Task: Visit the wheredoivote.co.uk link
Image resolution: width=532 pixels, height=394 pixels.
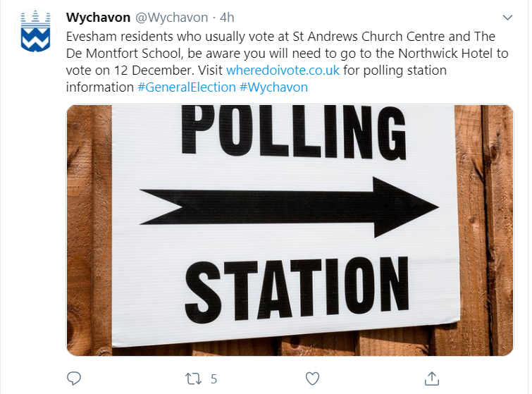Action: coord(283,70)
